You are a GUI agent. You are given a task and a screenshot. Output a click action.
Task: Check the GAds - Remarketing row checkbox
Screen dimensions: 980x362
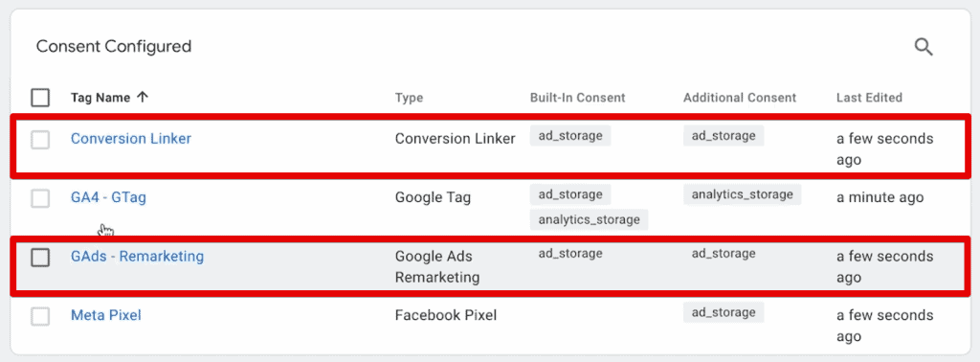[40, 257]
